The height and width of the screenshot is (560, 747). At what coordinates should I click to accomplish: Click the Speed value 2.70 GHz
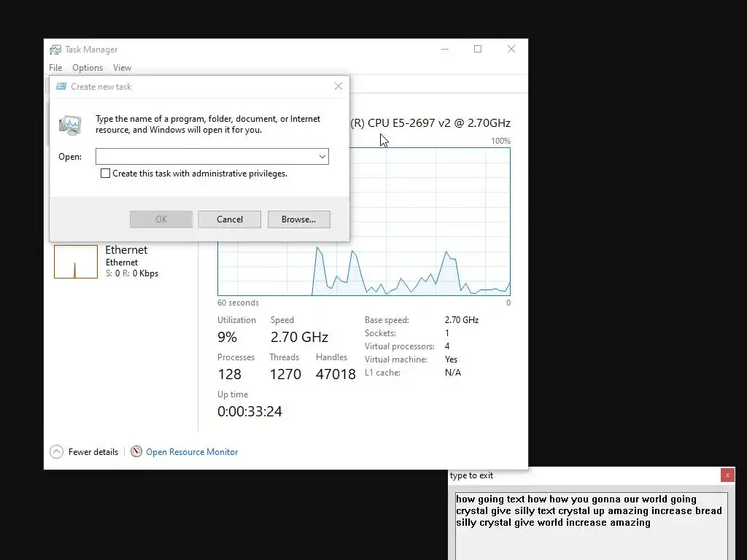pos(299,337)
